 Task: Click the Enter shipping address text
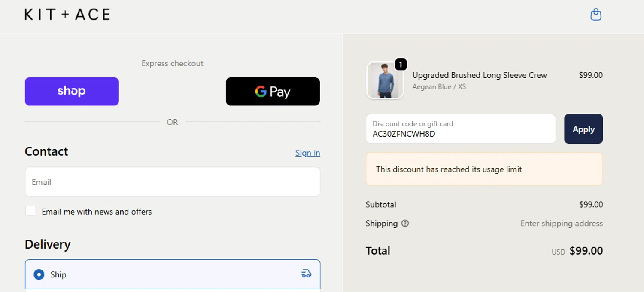tap(562, 224)
